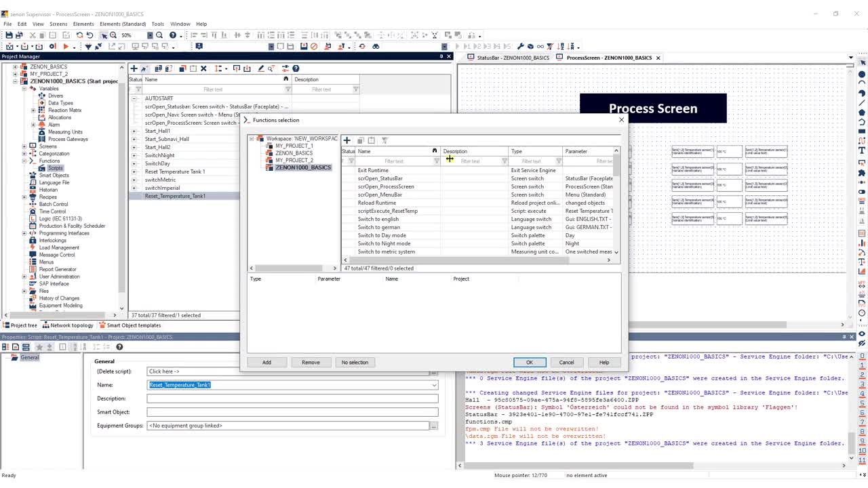Click the plus icon in Functions selection toolbar
868x488 pixels.
pyautogui.click(x=347, y=140)
